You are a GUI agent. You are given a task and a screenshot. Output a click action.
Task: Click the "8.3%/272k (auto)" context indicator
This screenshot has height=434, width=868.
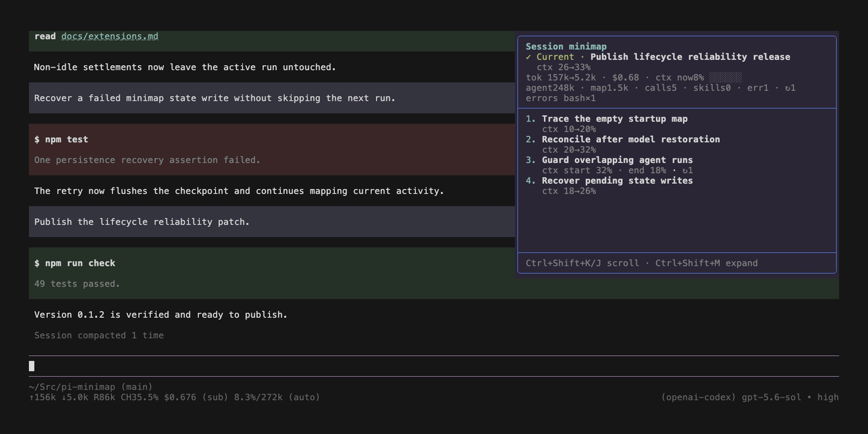click(277, 397)
